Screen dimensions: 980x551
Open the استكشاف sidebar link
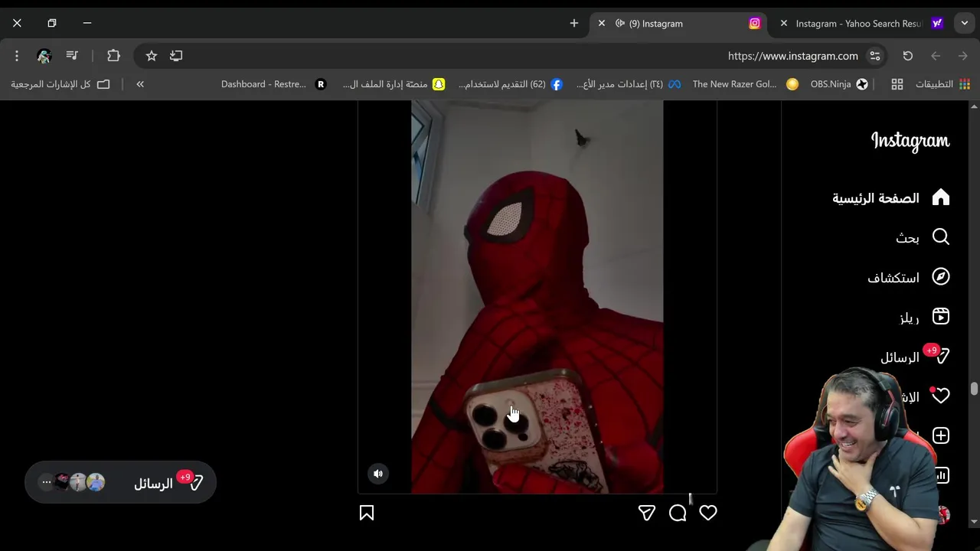point(893,278)
